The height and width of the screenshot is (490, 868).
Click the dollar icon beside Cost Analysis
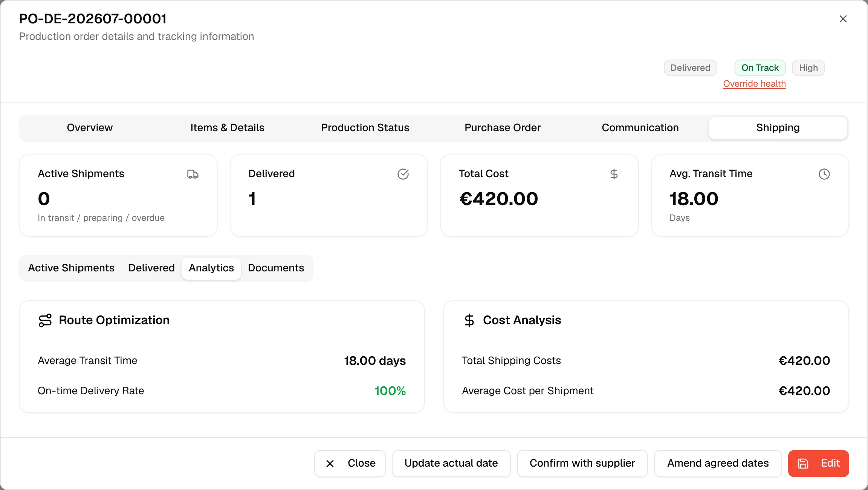469,320
